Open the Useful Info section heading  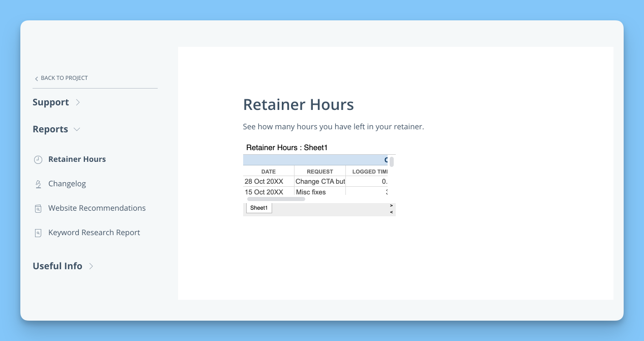pos(57,266)
